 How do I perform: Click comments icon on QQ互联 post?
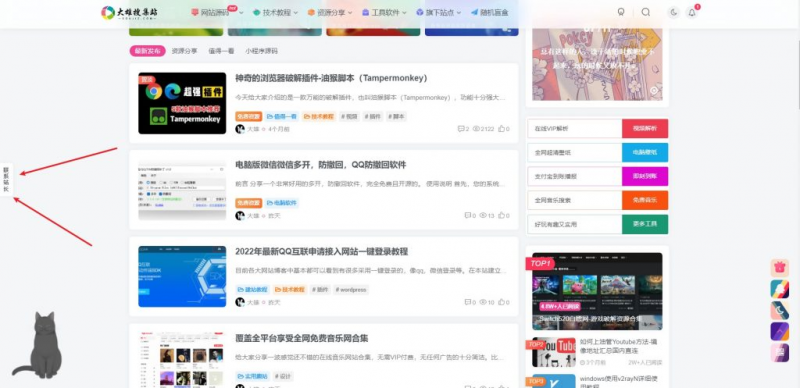point(467,302)
